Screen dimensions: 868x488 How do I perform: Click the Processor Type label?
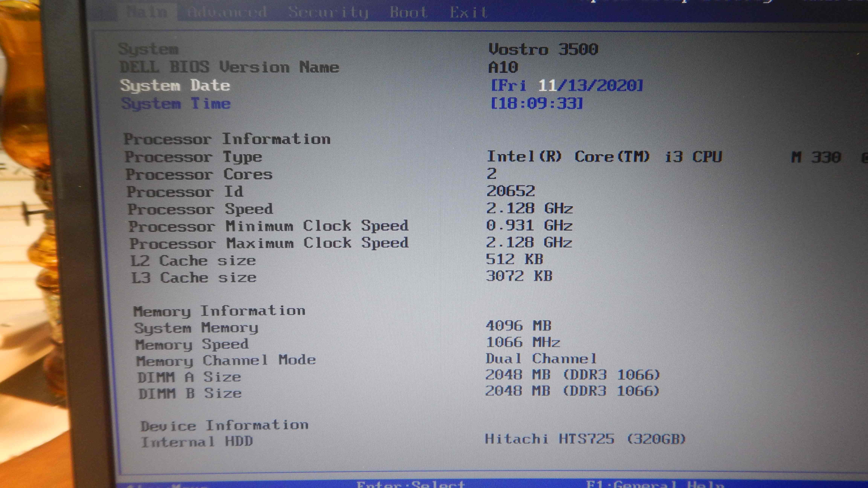point(193,157)
